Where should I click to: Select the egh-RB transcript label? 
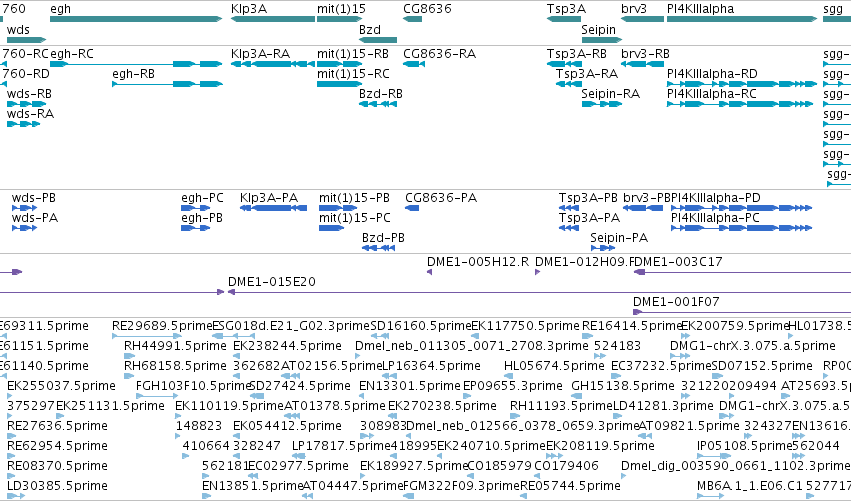click(x=134, y=73)
